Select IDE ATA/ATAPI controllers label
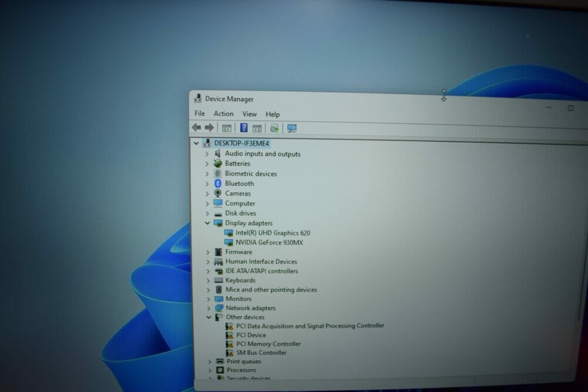Image resolution: width=588 pixels, height=392 pixels. pos(262,271)
